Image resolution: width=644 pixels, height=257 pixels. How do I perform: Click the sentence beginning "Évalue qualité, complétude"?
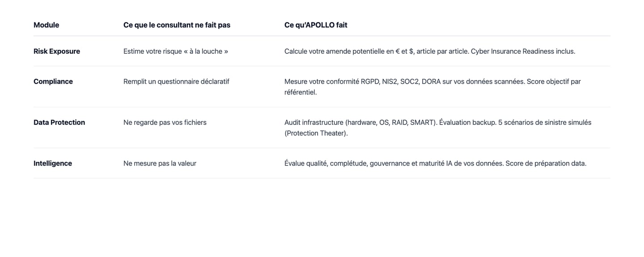click(394, 163)
